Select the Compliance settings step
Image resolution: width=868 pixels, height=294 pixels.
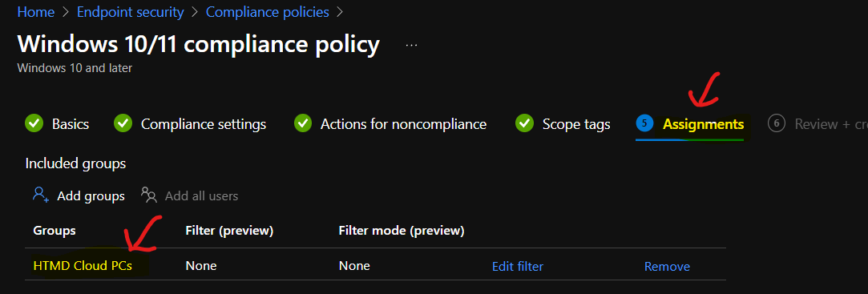pos(203,124)
